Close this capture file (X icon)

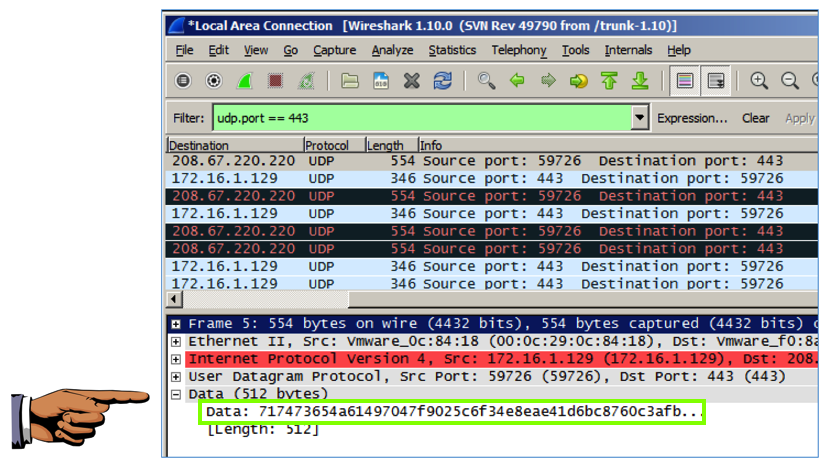click(411, 81)
